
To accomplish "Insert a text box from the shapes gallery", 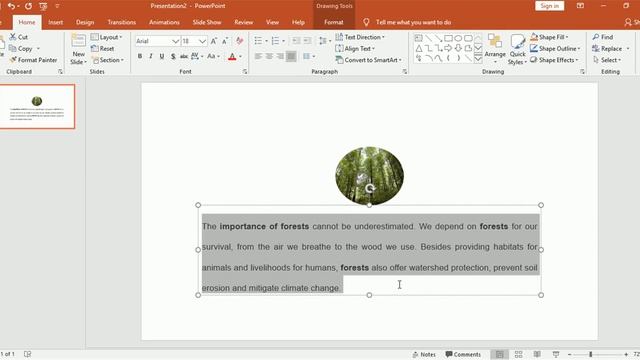I will (x=419, y=38).
